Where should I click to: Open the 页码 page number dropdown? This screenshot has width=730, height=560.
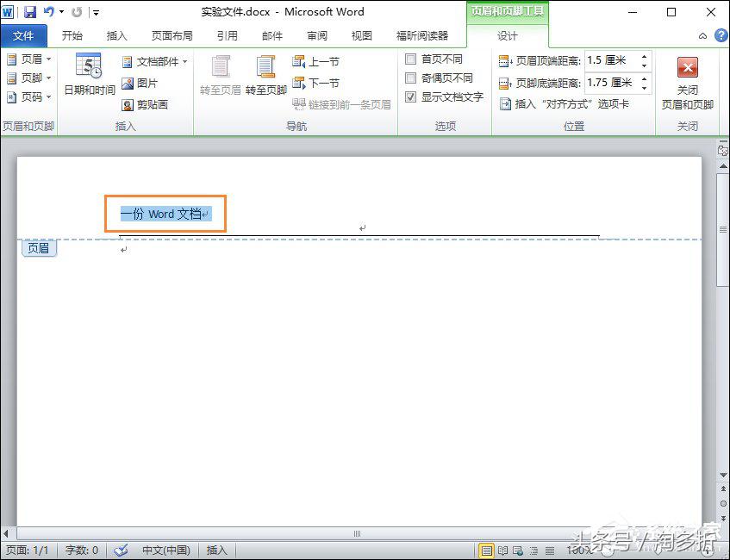[x=29, y=96]
